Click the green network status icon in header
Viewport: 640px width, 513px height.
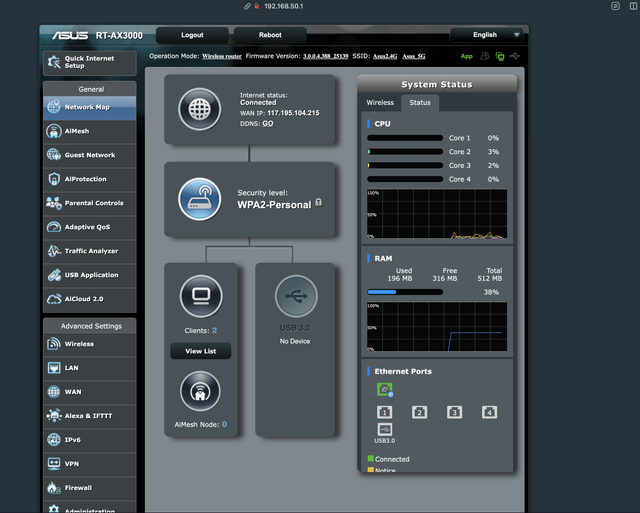(500, 56)
